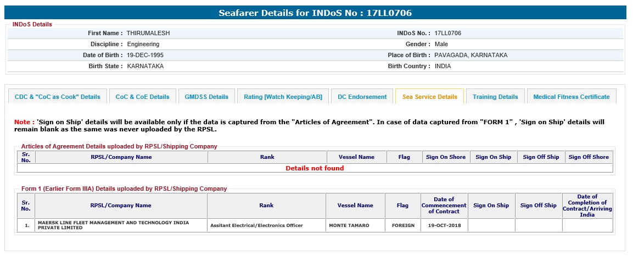644x260 pixels.
Task: Open the Medical Fitness Certificate tab
Action: tap(571, 97)
